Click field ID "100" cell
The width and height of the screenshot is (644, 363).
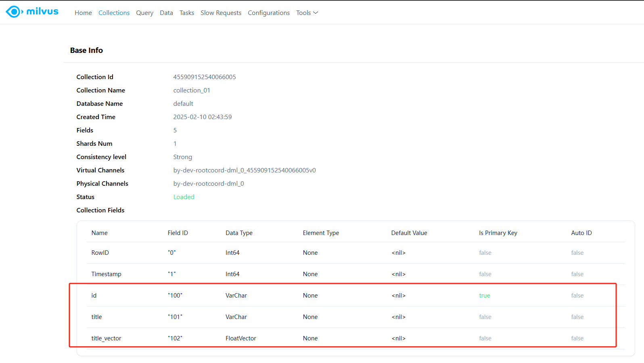pos(175,296)
